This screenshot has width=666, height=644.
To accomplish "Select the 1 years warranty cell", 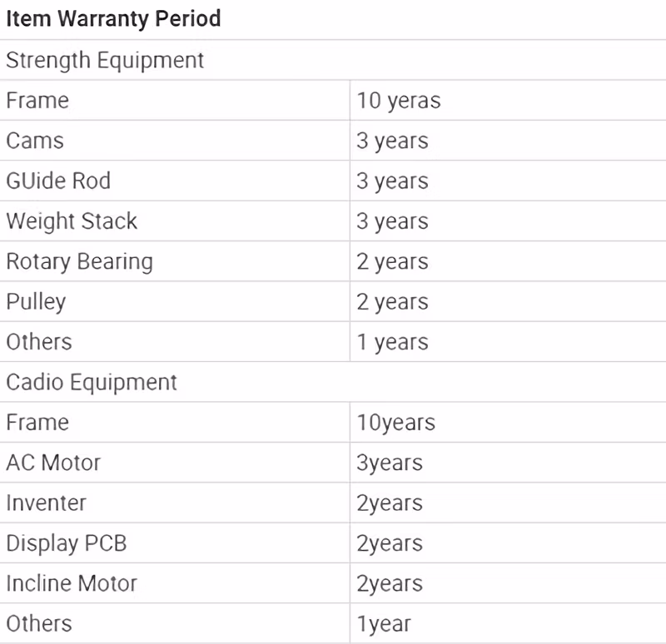I will 508,342.
